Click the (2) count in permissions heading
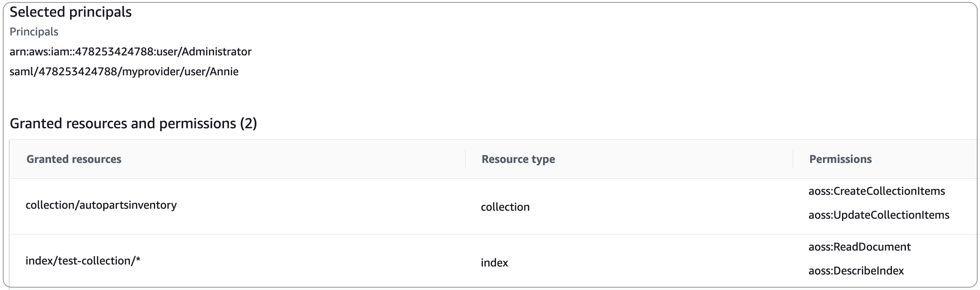The height and width of the screenshot is (290, 980). (x=248, y=123)
